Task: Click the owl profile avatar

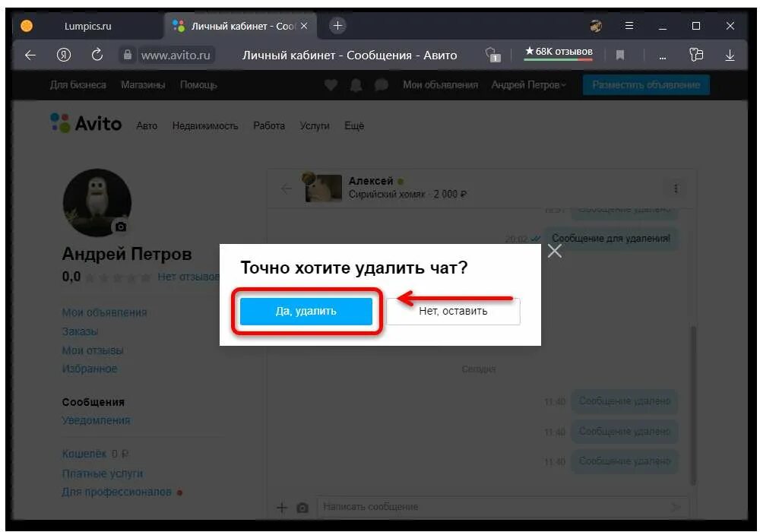Action: 97,202
